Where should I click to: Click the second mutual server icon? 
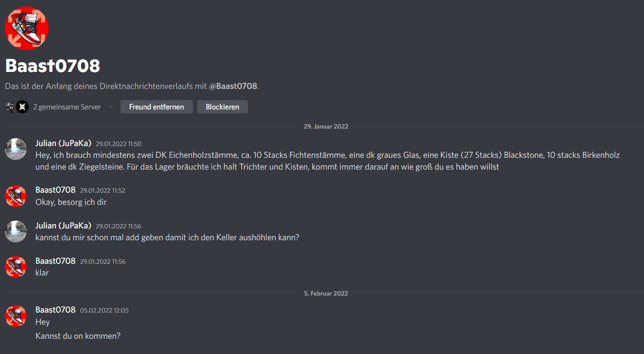(x=22, y=107)
